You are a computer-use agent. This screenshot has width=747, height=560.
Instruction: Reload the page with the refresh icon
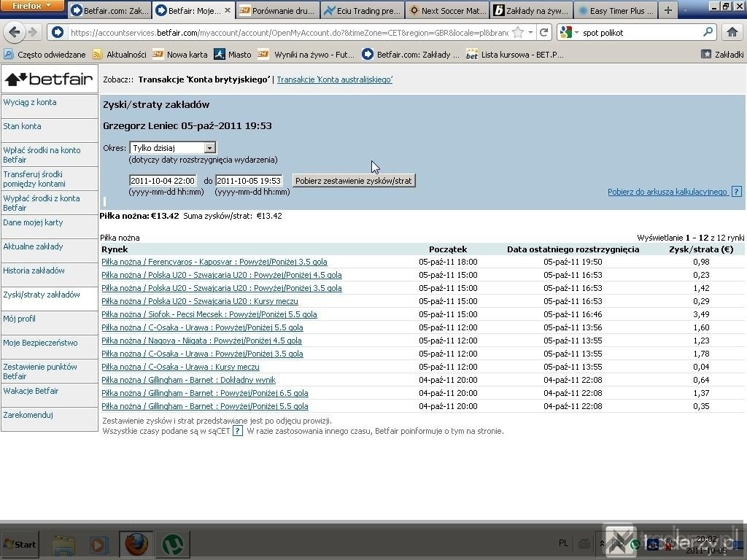(543, 32)
